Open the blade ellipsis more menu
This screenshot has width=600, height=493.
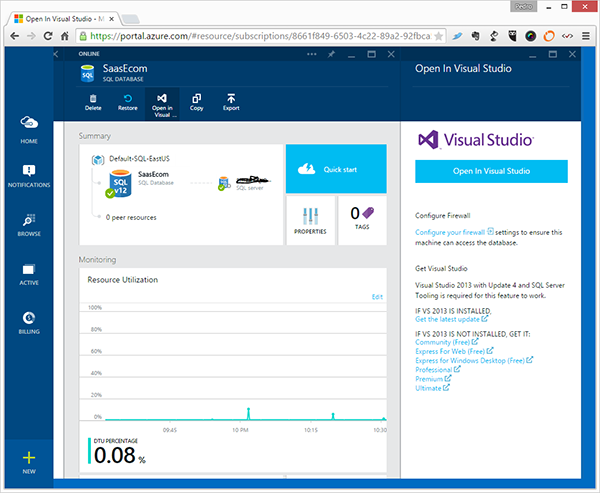tap(311, 54)
